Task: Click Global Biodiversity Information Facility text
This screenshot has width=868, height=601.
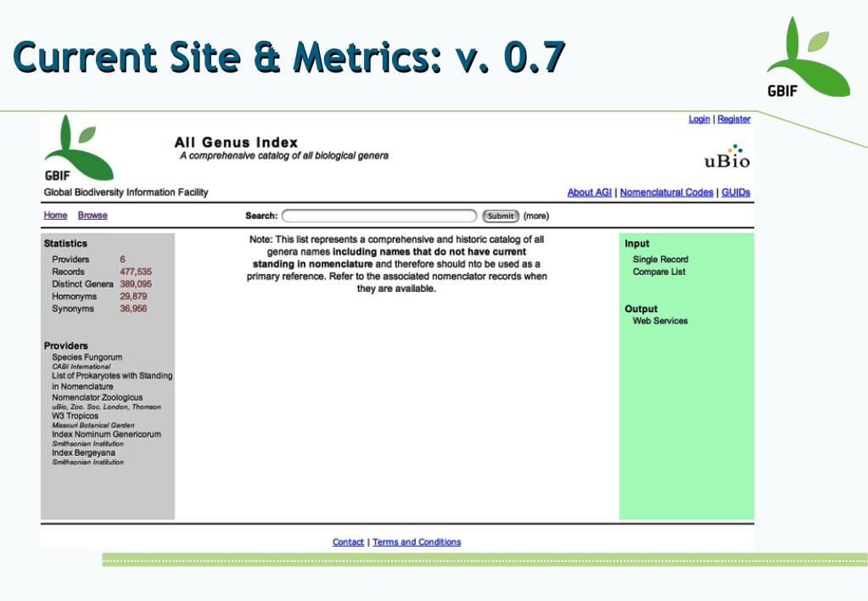Action: 126,192
